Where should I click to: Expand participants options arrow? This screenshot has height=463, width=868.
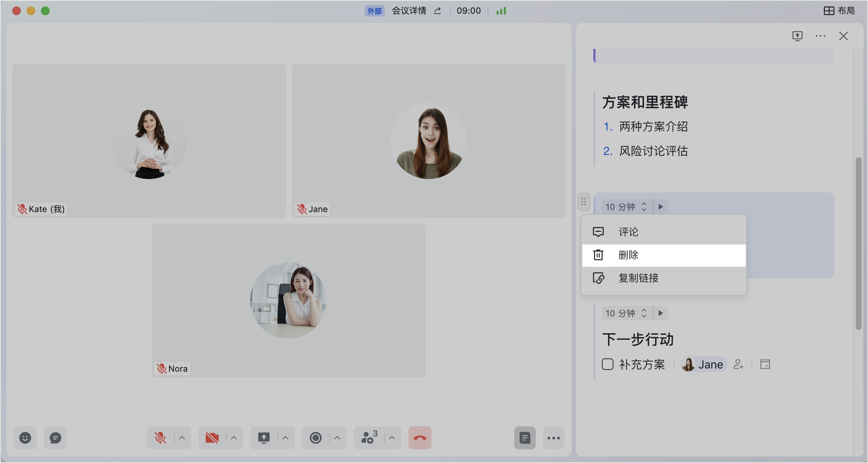pyautogui.click(x=392, y=438)
